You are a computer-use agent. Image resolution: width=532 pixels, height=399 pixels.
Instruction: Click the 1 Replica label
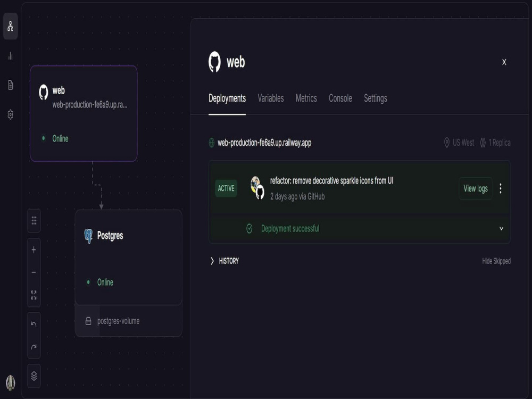tap(500, 143)
